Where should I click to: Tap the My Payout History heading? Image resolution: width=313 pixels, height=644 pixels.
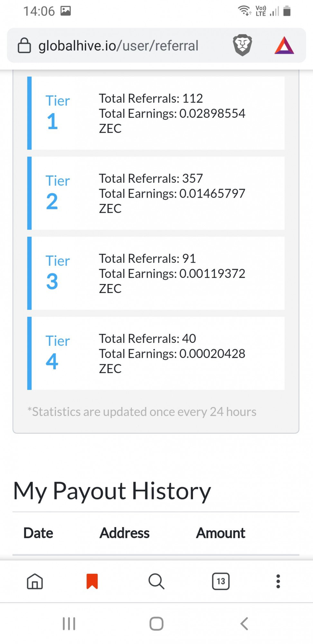(x=112, y=491)
